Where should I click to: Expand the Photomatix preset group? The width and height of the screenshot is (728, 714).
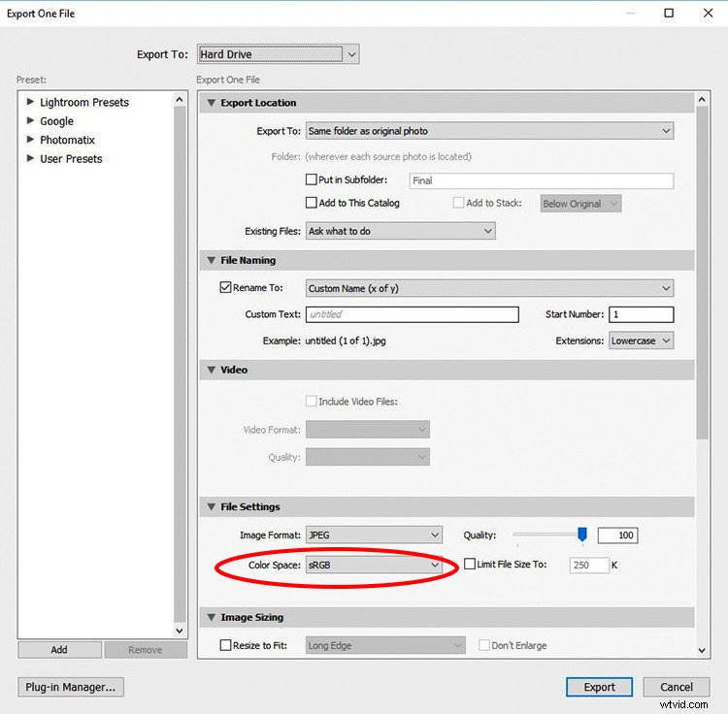click(31, 140)
